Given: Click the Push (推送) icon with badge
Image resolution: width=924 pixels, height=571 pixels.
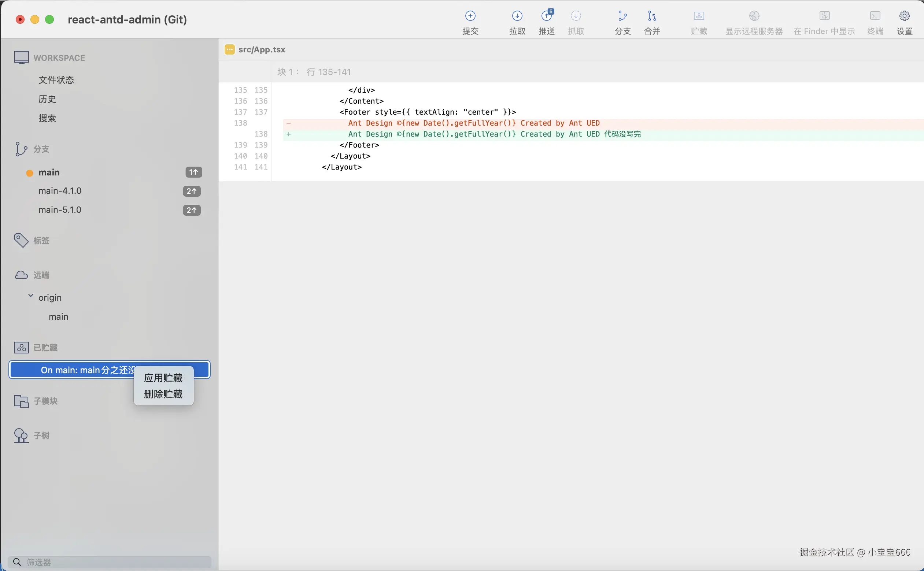Looking at the screenshot, I should (547, 16).
